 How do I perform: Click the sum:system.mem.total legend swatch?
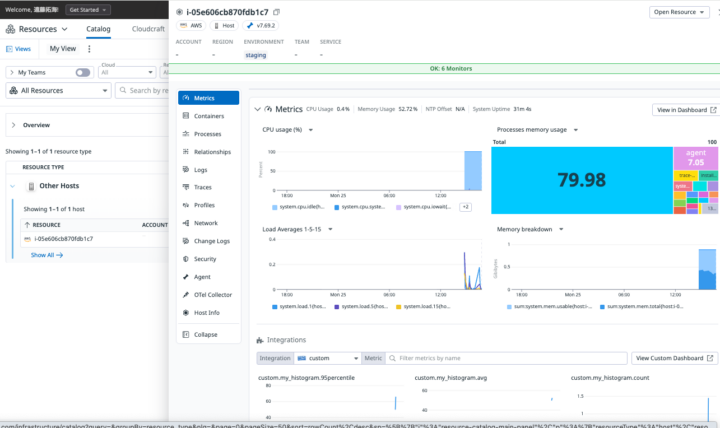pyautogui.click(x=602, y=307)
